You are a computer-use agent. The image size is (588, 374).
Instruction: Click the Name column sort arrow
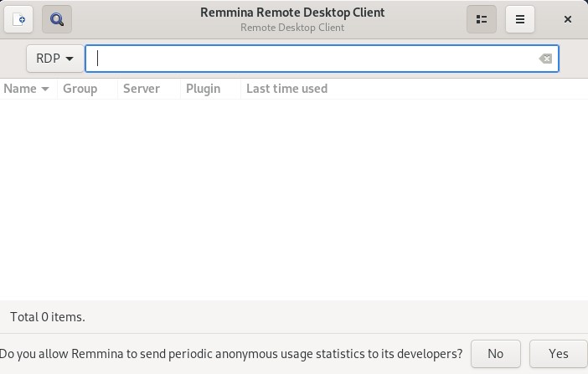pyautogui.click(x=45, y=89)
